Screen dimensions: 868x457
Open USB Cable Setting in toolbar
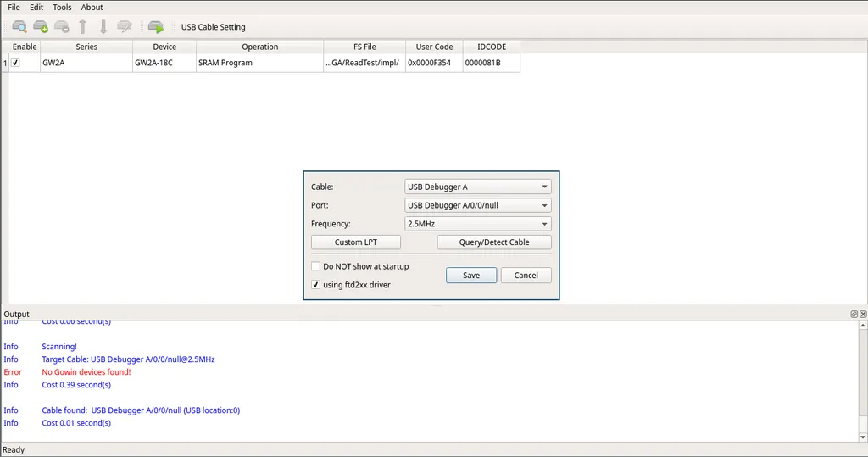tap(213, 27)
